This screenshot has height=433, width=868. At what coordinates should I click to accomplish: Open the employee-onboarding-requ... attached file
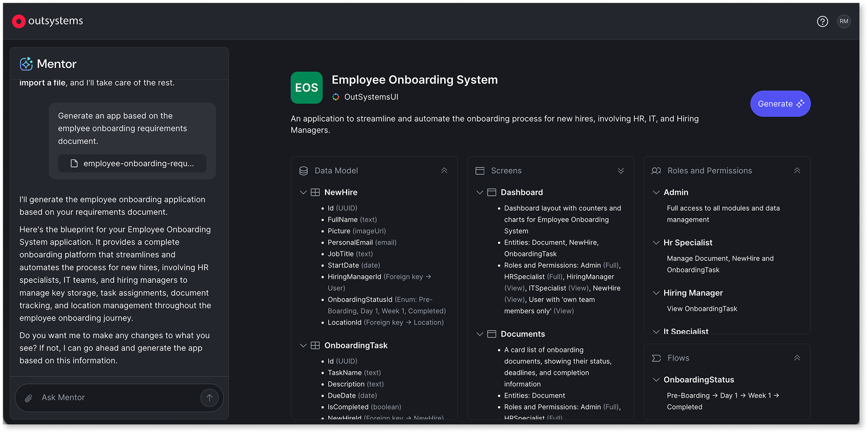(x=132, y=163)
